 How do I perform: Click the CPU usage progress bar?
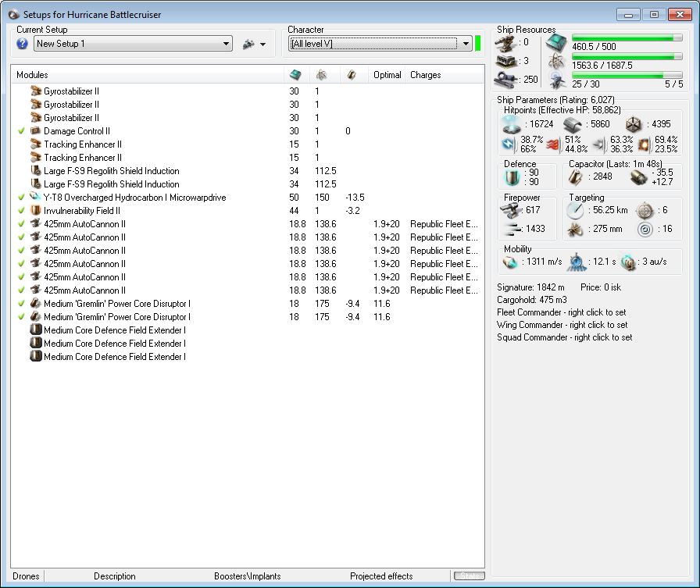point(627,38)
